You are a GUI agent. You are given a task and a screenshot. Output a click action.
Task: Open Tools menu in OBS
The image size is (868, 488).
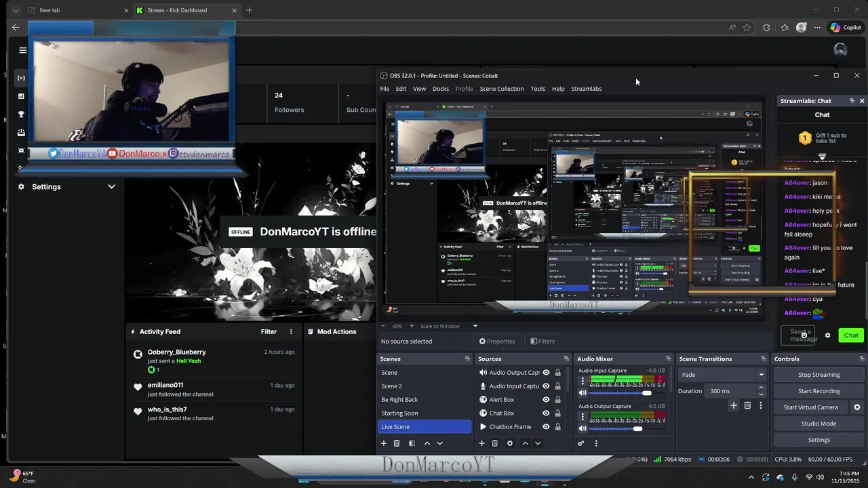(x=538, y=89)
